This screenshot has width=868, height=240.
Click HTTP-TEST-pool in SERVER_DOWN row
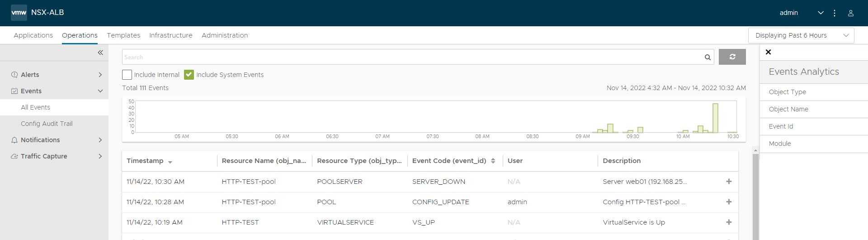pos(249,182)
